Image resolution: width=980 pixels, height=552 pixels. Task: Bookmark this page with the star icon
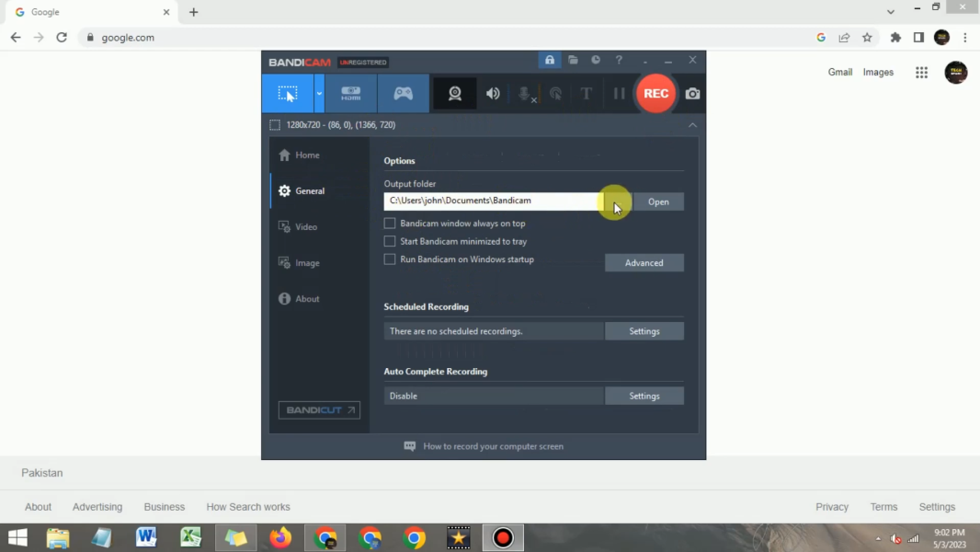pos(867,38)
